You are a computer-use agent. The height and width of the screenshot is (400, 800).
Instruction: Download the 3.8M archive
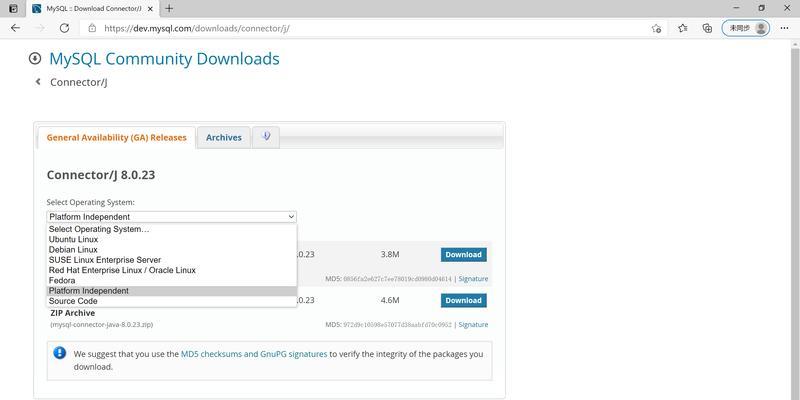(x=463, y=255)
